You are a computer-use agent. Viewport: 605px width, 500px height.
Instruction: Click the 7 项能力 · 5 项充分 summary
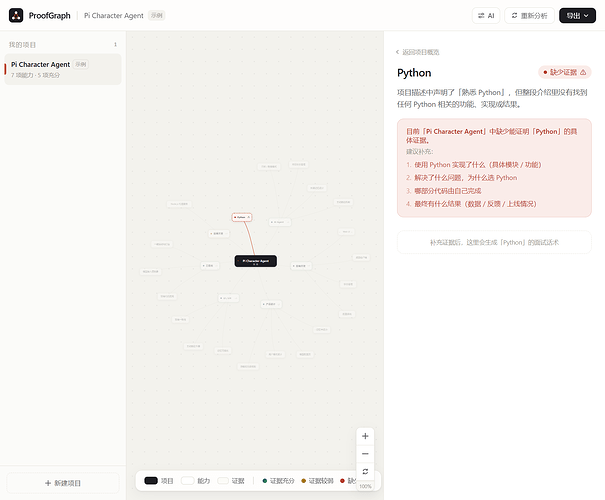click(35, 75)
